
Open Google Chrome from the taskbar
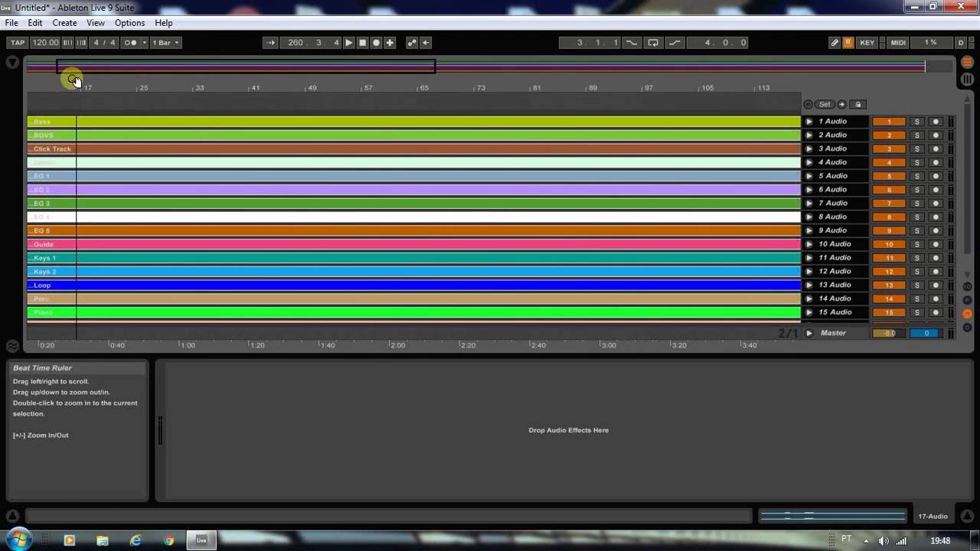(169, 540)
